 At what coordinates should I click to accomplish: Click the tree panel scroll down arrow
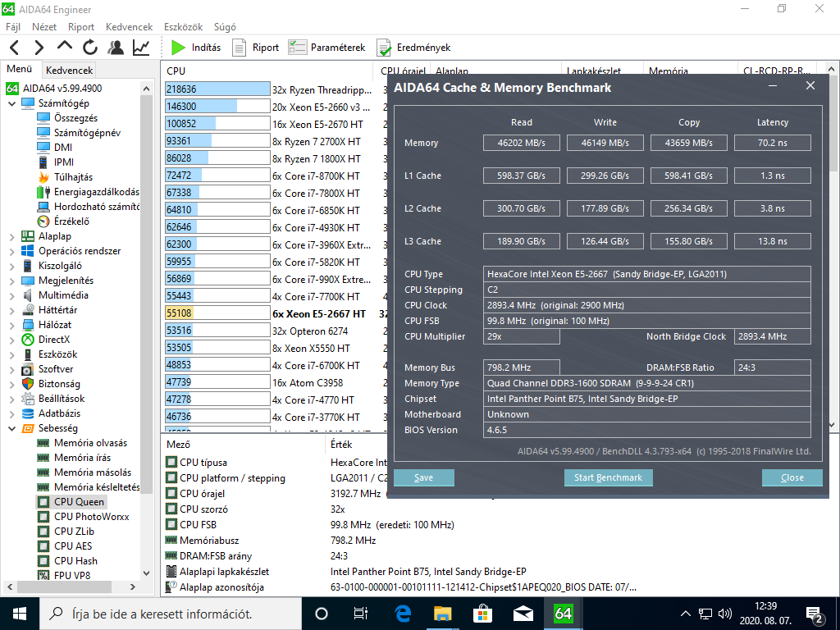(x=147, y=573)
